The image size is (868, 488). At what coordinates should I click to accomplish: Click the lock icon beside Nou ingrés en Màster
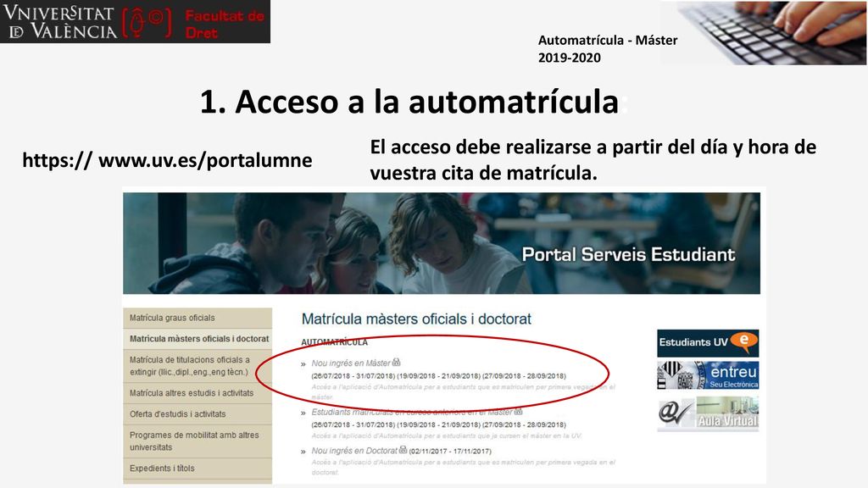coord(397,363)
